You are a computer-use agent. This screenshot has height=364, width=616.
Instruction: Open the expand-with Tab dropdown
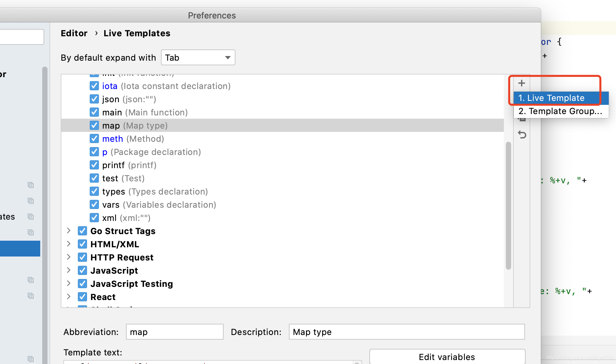pos(198,57)
